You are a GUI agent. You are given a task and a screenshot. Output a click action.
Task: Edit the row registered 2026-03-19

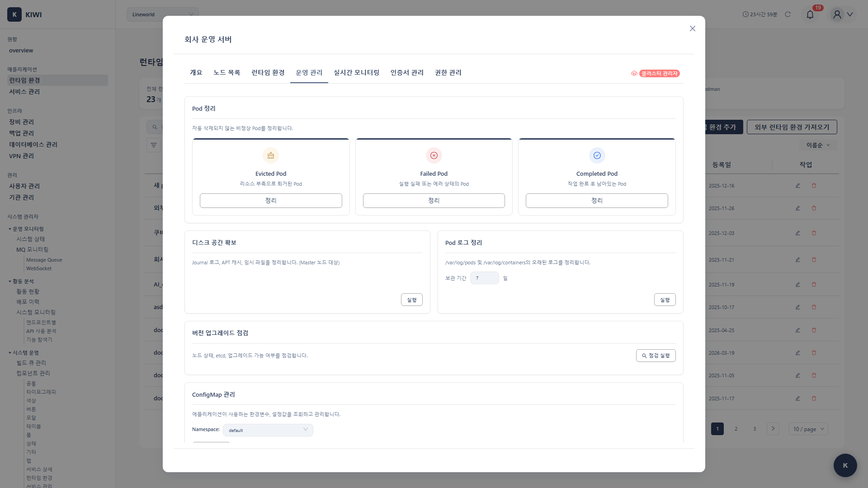[x=797, y=353]
